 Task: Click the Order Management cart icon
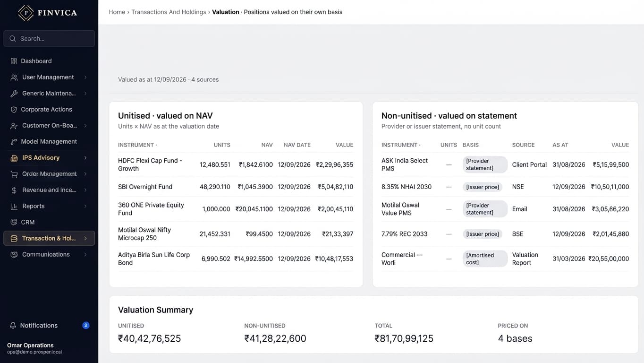(x=14, y=173)
